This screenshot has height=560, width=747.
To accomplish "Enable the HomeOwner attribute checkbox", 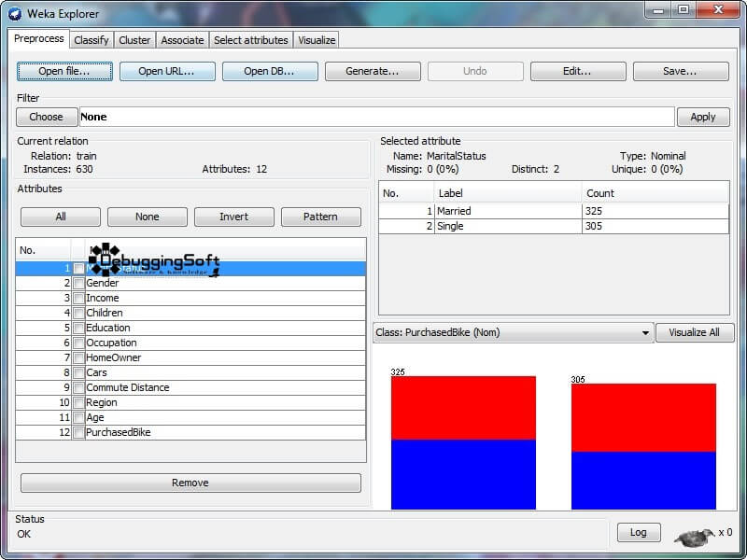I will tap(78, 358).
